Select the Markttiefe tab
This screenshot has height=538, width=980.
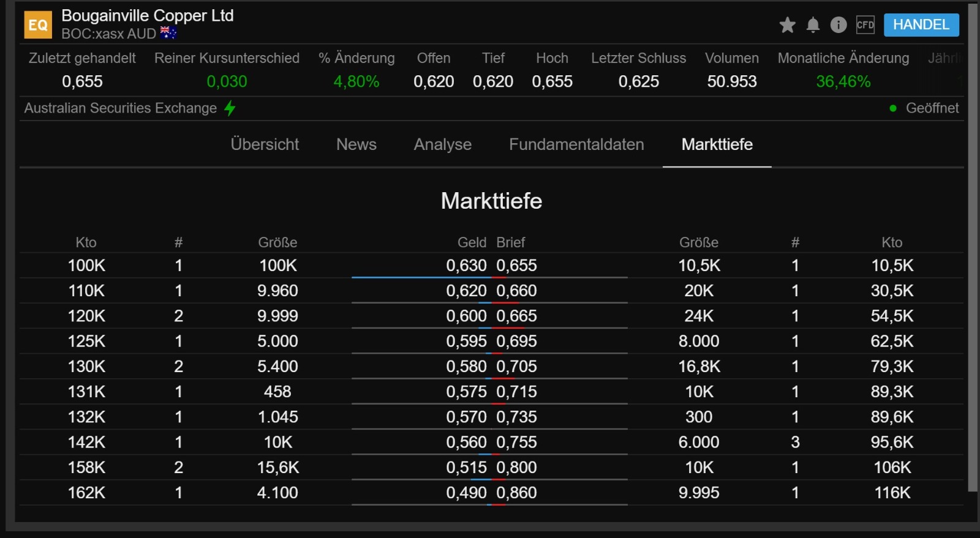tap(717, 144)
